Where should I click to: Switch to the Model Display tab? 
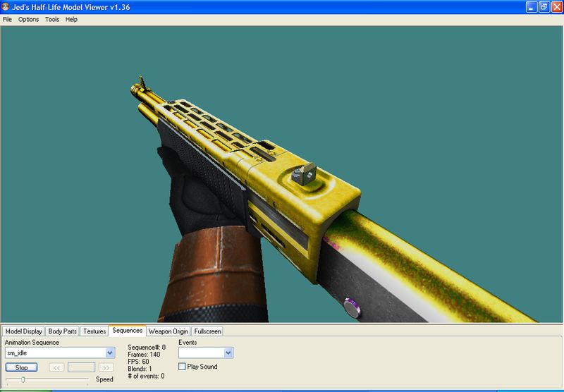point(24,331)
